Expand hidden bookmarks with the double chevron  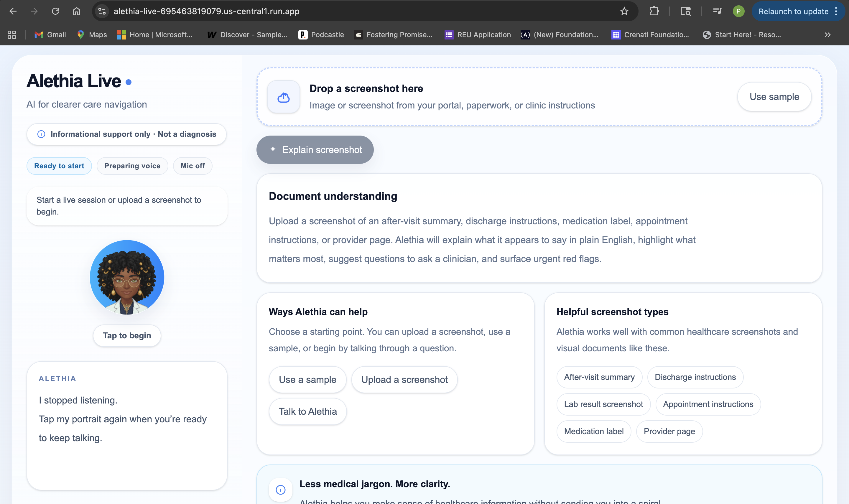827,35
